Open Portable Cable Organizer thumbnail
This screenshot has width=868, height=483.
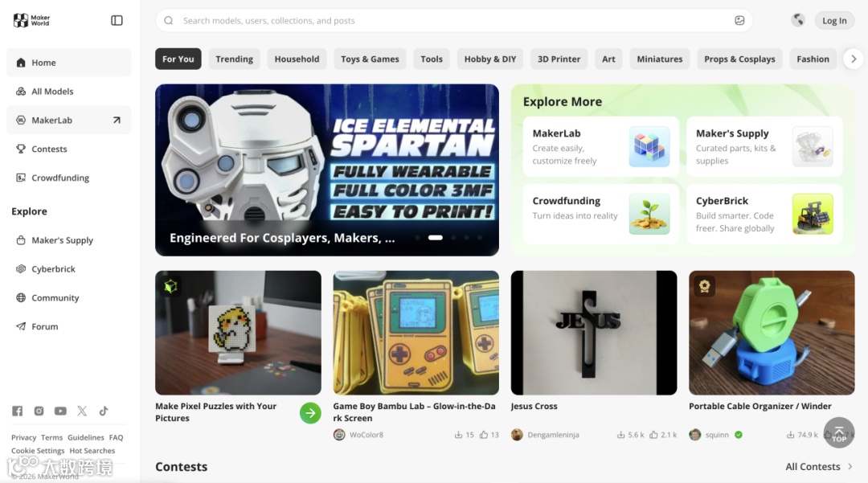(772, 333)
